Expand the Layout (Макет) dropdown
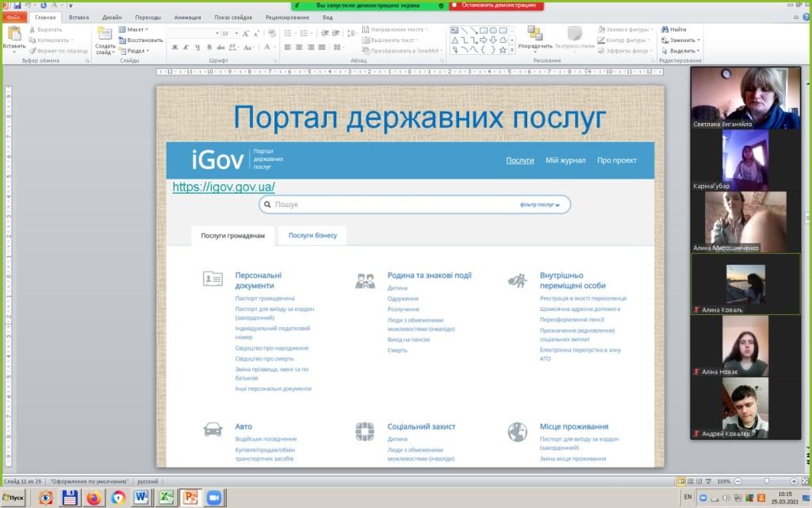812x508 pixels. point(136,29)
